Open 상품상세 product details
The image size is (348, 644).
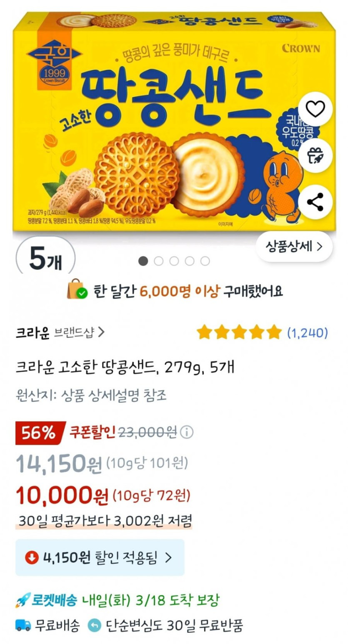[x=294, y=247]
